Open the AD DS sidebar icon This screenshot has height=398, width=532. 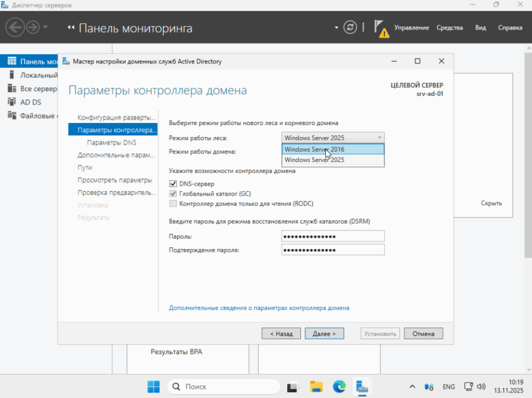point(11,102)
